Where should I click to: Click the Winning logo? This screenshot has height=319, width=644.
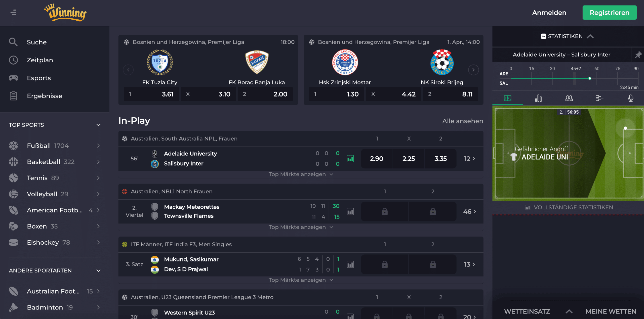point(65,13)
